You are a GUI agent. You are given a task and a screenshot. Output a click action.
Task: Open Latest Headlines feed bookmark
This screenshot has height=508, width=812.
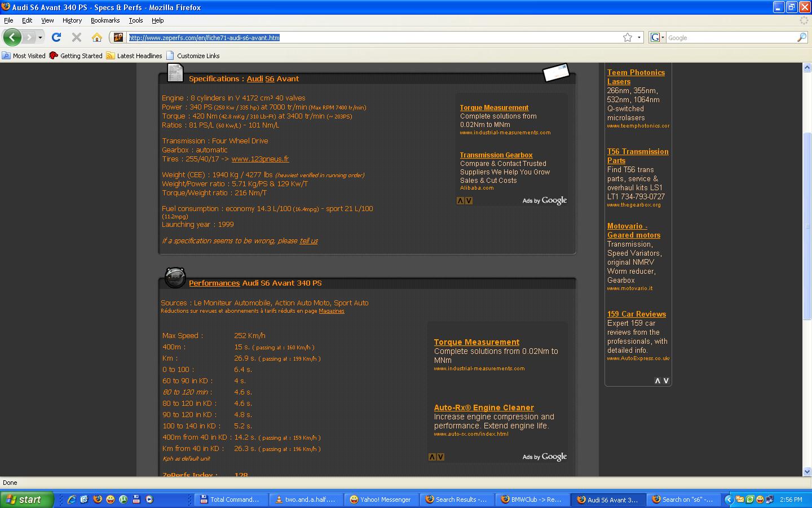coord(134,56)
